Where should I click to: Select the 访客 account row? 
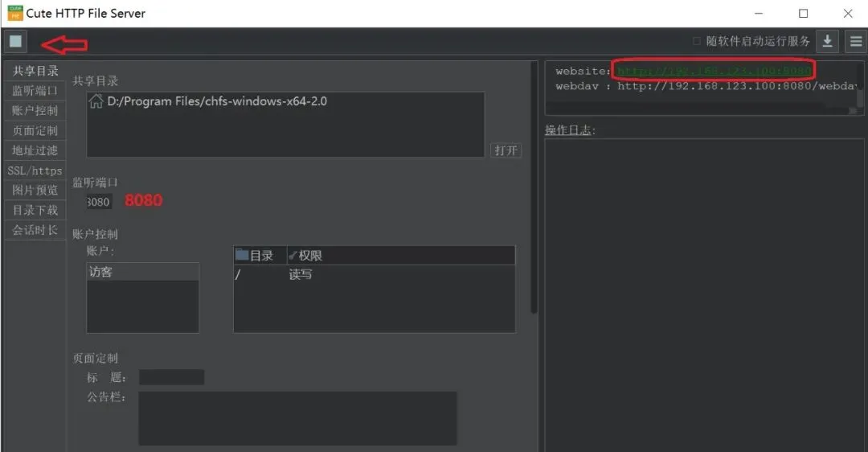tap(143, 271)
